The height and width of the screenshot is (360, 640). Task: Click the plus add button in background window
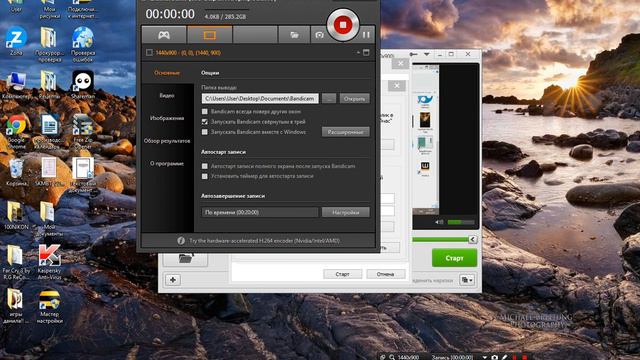point(173,280)
